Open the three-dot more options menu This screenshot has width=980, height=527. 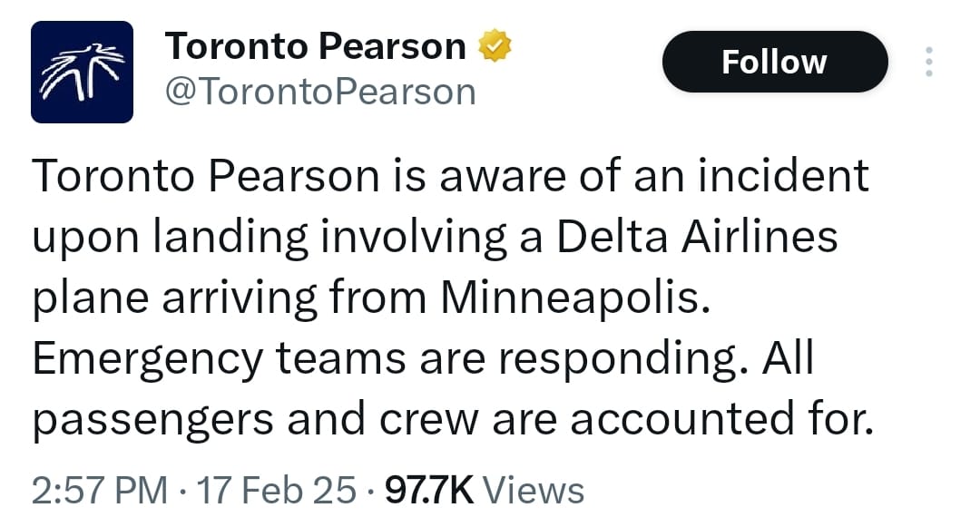[x=928, y=62]
